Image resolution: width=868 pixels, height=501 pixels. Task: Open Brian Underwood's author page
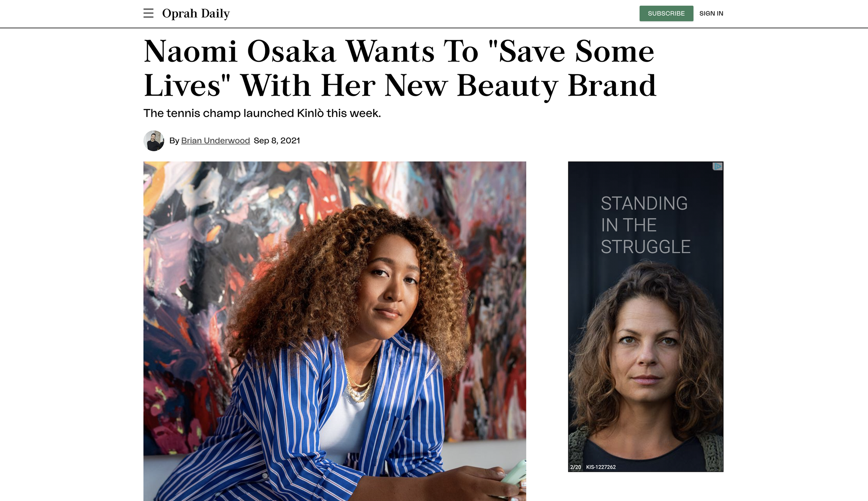coord(215,141)
